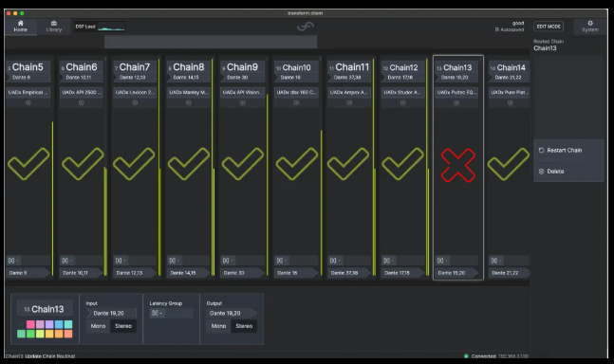
Task: Add plugin to Chain14 with plus icon
Action: (x=511, y=102)
